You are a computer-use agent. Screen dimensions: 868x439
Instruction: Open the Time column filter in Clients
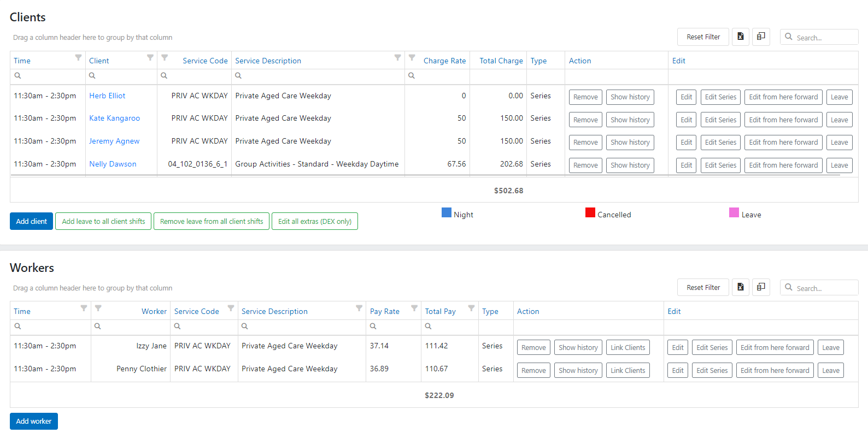click(x=78, y=57)
